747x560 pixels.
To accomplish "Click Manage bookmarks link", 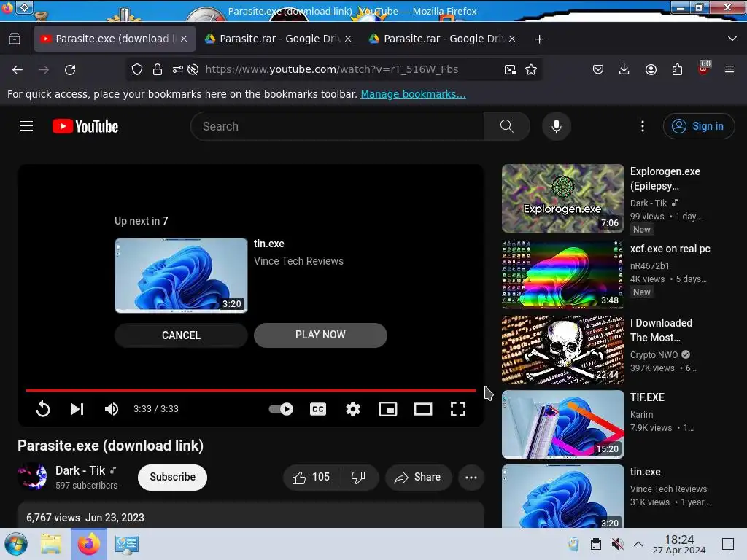I will pos(413,94).
